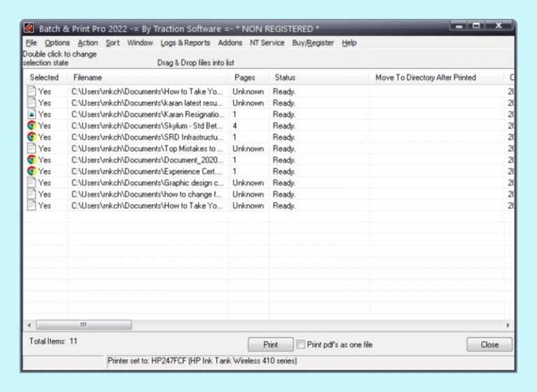Click Yes in the Top Mistakes to row

tap(45, 148)
